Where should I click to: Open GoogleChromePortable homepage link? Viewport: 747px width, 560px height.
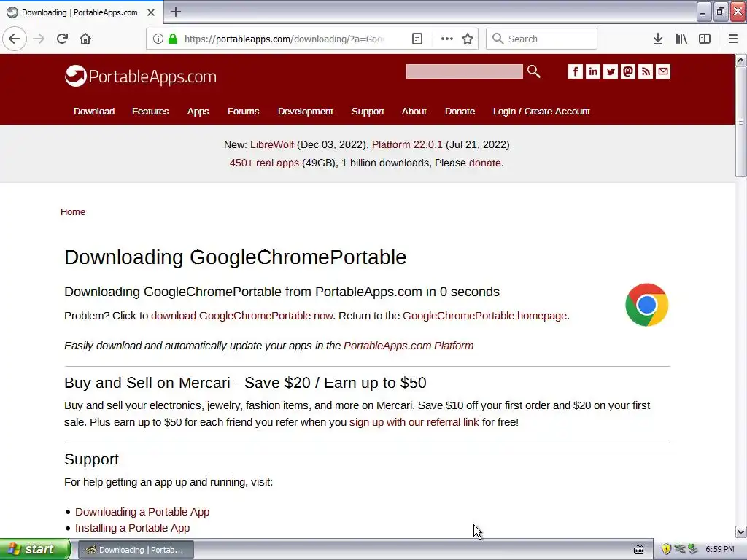484,316
